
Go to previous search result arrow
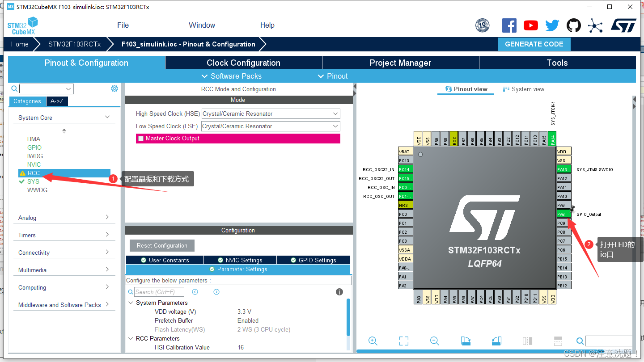pos(195,292)
